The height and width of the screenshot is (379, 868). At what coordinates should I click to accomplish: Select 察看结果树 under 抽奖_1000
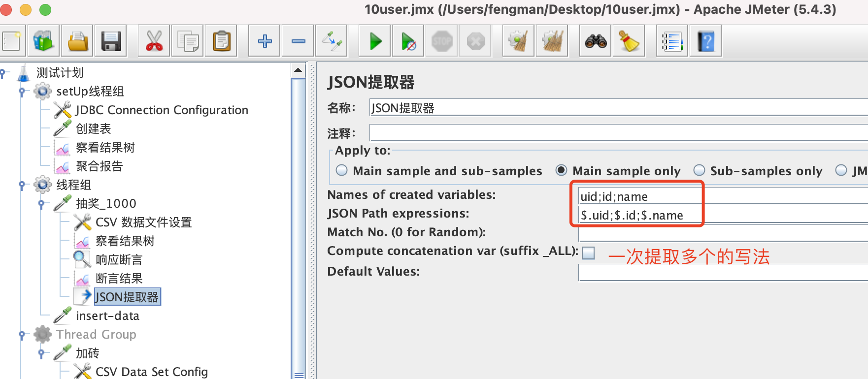[125, 241]
